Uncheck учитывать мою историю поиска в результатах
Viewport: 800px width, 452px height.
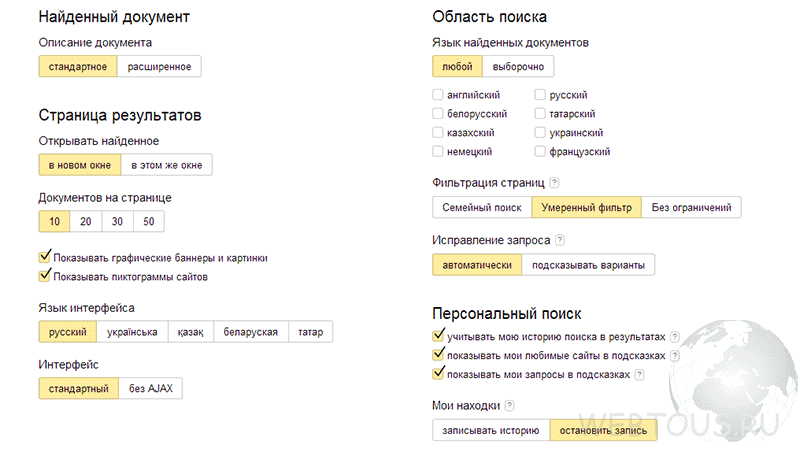(438, 335)
